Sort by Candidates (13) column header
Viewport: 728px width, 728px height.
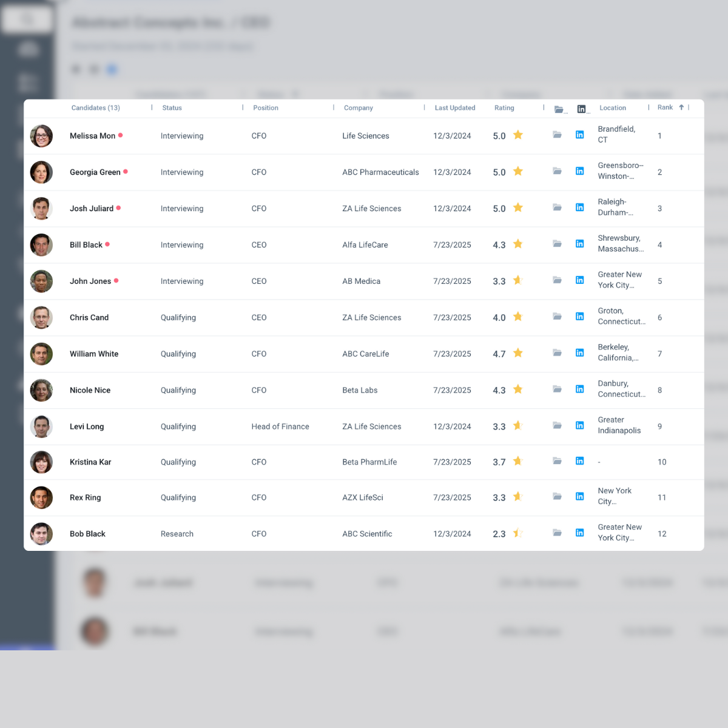tap(96, 108)
